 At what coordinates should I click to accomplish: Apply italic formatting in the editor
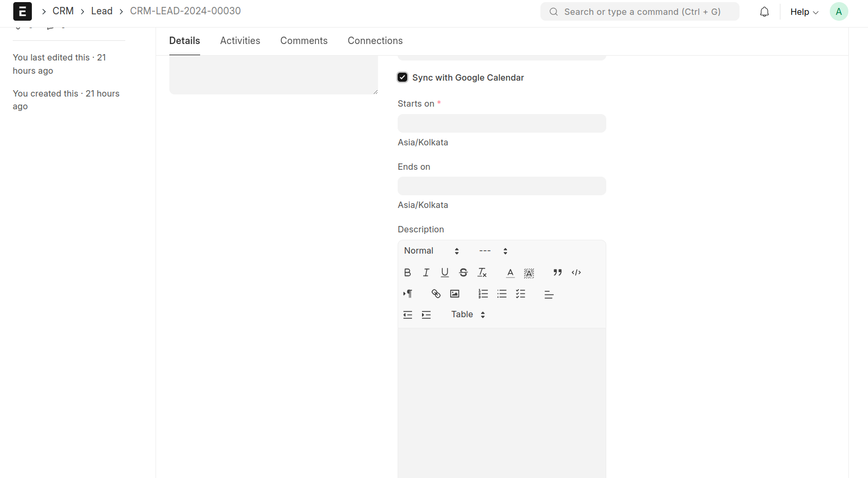click(426, 273)
